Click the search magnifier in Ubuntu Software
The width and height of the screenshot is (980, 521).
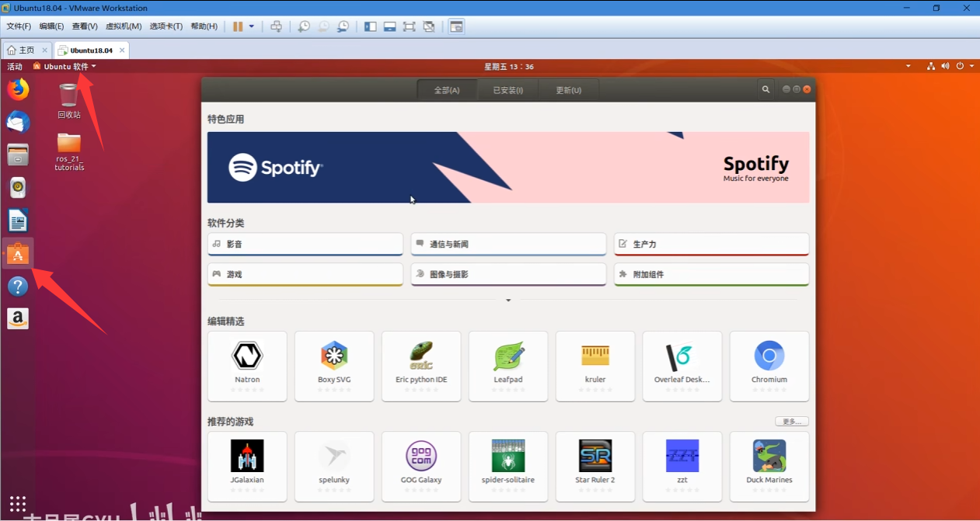pyautogui.click(x=766, y=89)
